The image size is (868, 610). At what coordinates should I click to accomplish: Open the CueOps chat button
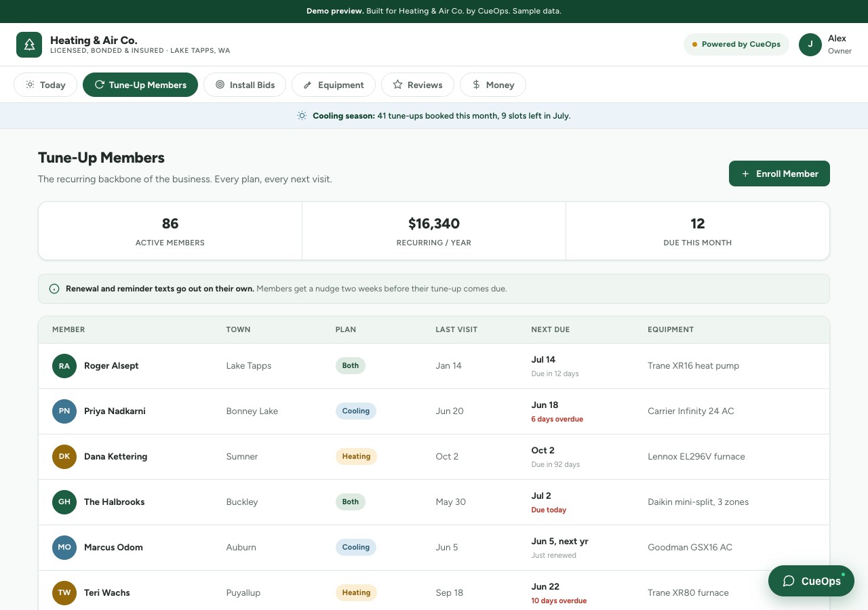[811, 581]
